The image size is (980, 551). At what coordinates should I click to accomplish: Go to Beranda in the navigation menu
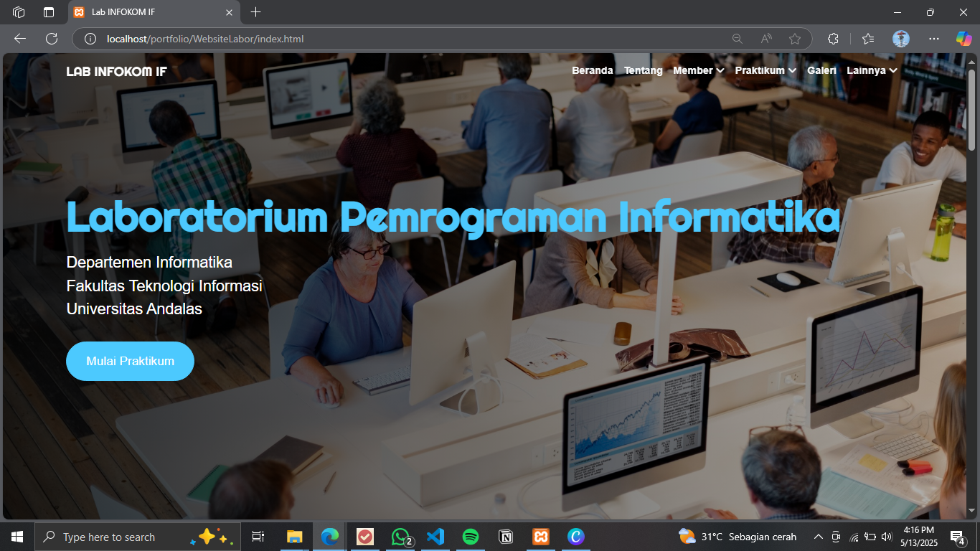592,70
